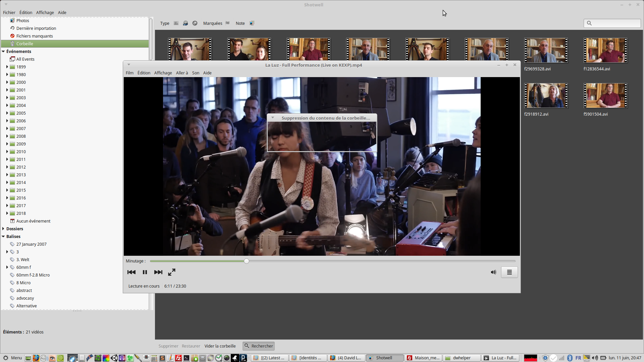This screenshot has width=644, height=362.
Task: Toggle the RAW type filter icon
Action: 195,23
